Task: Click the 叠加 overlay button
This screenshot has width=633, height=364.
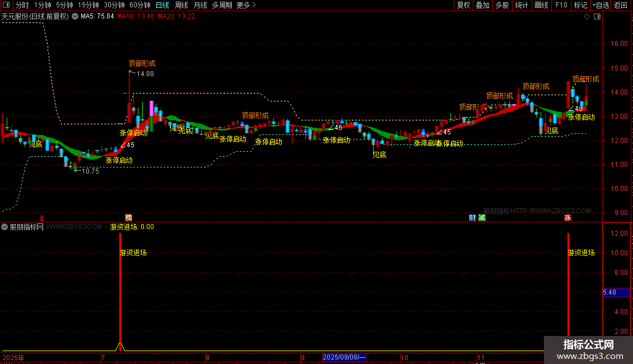Action: 482,5
